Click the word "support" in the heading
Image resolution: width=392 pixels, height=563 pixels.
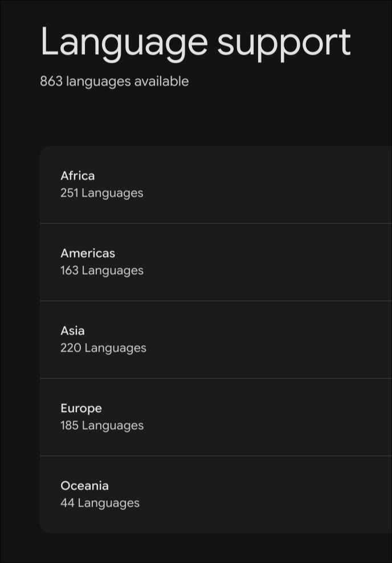pos(284,44)
